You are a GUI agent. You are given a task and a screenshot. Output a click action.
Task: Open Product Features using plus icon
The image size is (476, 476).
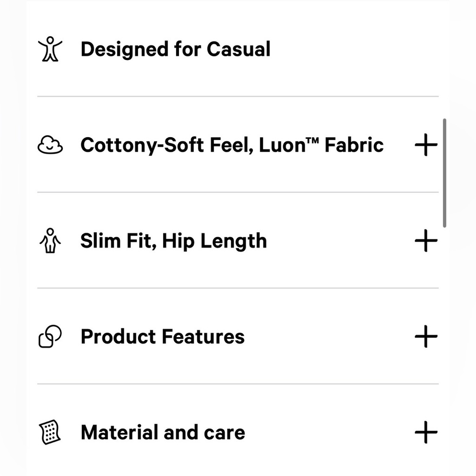[x=426, y=337]
